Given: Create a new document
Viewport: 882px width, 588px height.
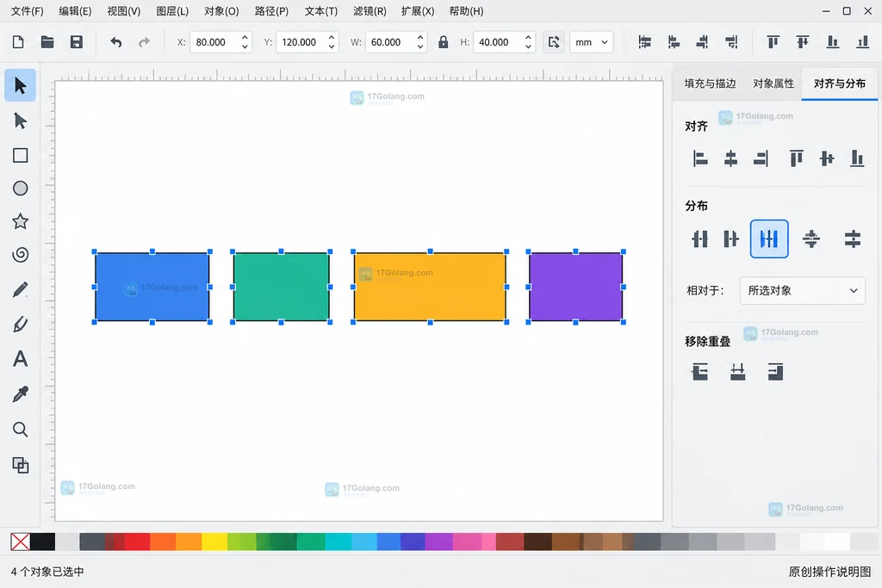Looking at the screenshot, I should (x=18, y=42).
